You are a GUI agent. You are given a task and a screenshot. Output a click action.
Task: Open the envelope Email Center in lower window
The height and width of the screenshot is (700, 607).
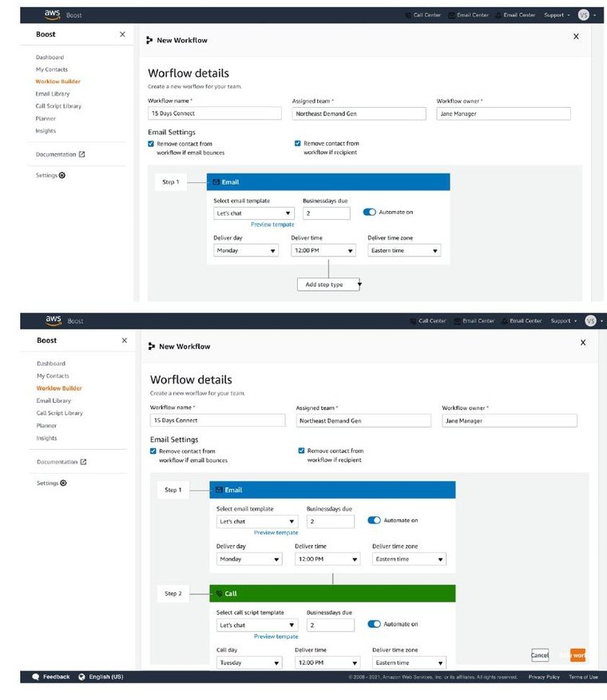457,321
